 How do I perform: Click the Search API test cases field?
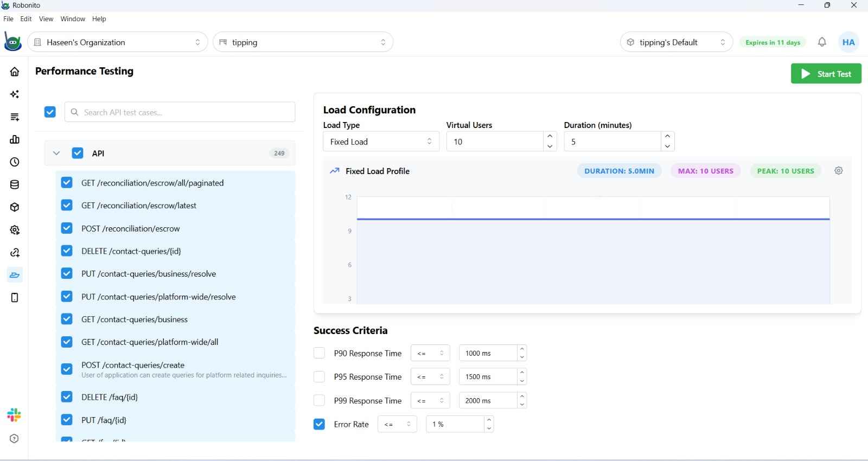coord(180,112)
